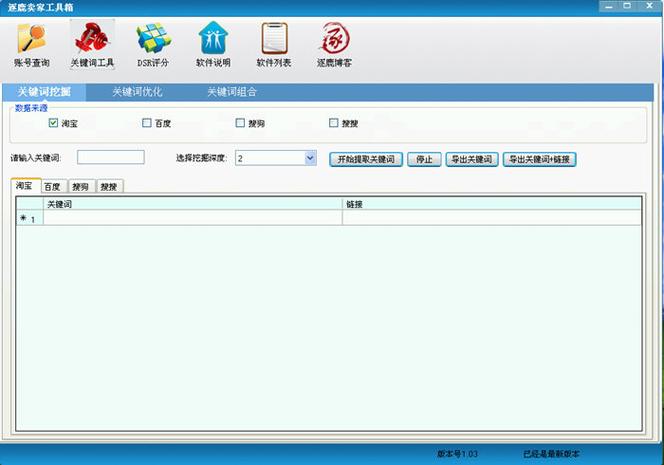This screenshot has height=465, width=664.
Task: Uncheck the 淘宝 data source checkbox
Action: (x=54, y=124)
